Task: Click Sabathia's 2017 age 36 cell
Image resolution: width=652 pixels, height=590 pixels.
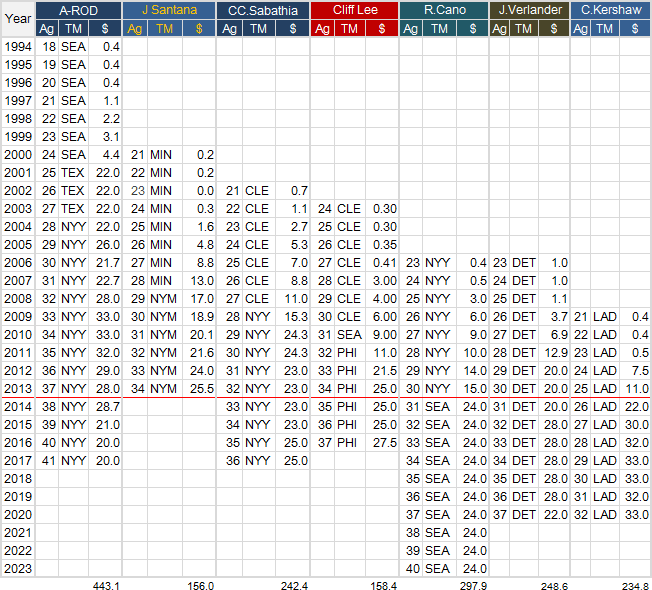Action: (x=230, y=461)
